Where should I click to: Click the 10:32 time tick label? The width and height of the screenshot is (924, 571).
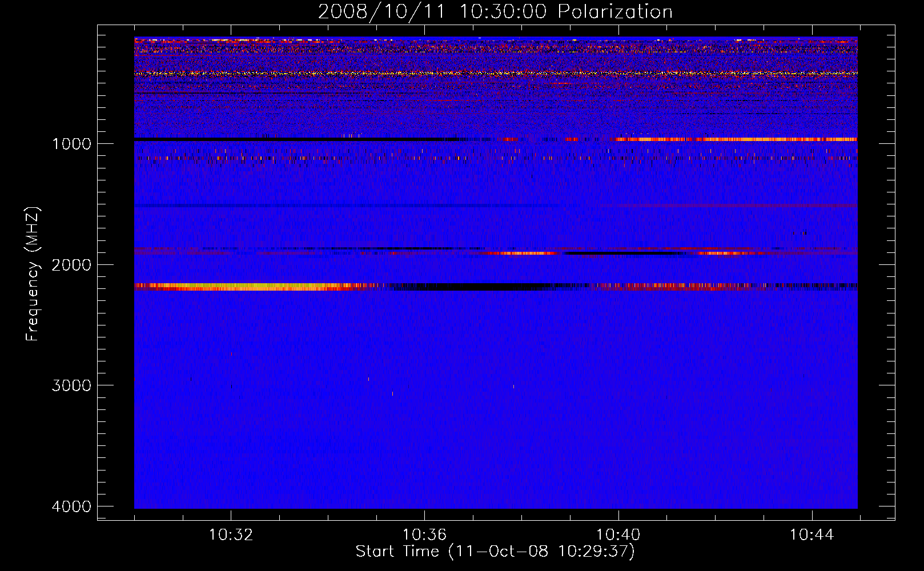231,535
